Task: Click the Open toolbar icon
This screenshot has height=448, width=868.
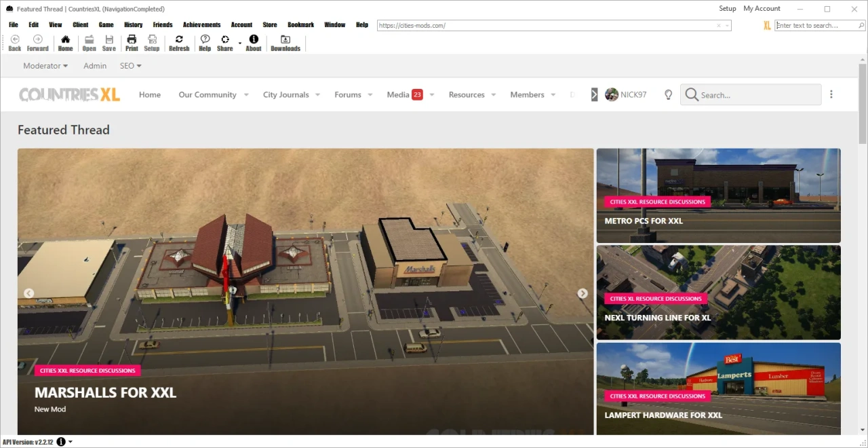Action: (89, 39)
